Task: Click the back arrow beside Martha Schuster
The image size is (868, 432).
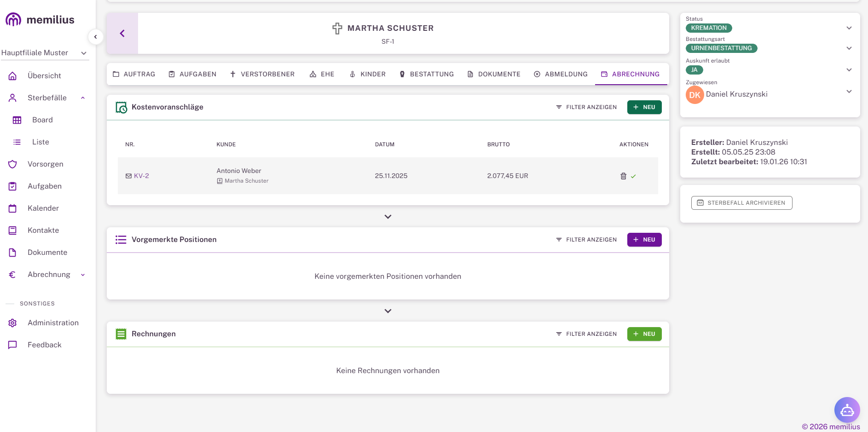Action: pos(122,33)
